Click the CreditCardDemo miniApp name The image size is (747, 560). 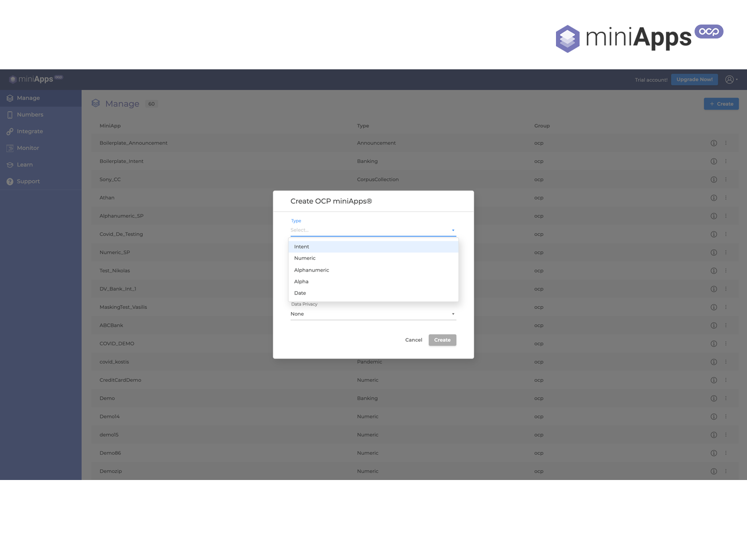pos(120,380)
